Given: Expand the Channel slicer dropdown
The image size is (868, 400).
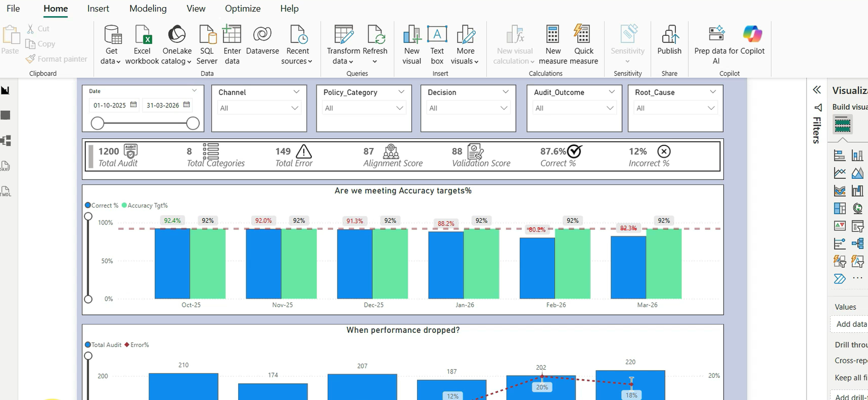Looking at the screenshot, I should click(296, 92).
